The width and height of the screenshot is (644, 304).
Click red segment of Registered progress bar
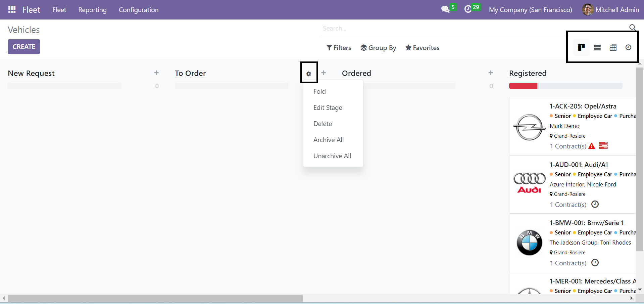(x=523, y=86)
